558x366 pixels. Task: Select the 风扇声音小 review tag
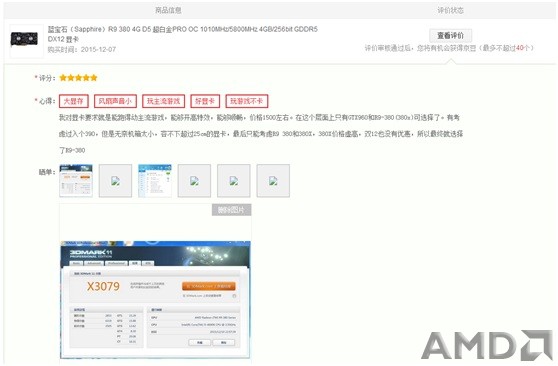(115, 101)
